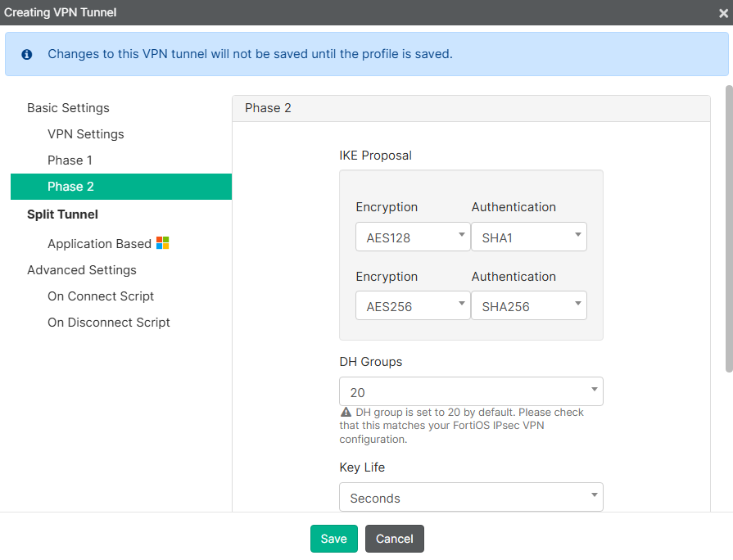Screen dimensions: 733x560
Task: Open the Split Tunnel section
Action: point(62,214)
